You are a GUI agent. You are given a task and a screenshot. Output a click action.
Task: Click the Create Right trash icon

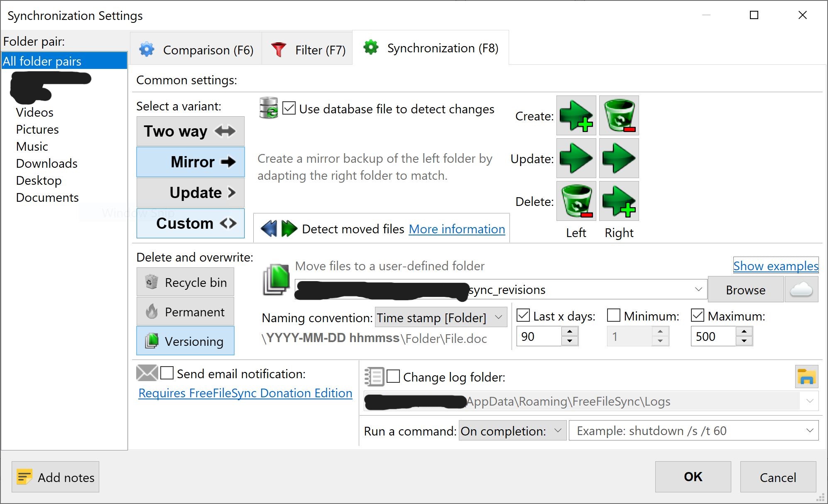click(619, 115)
